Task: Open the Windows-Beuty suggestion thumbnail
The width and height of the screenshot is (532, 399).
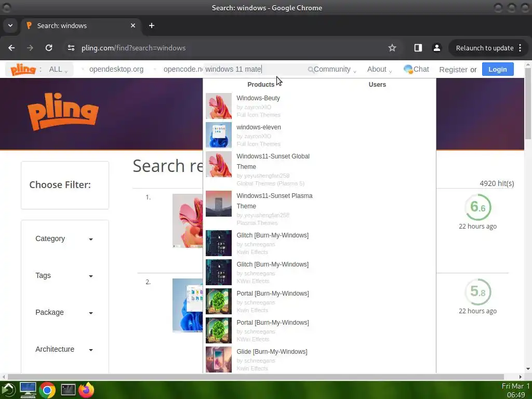Action: click(x=219, y=106)
